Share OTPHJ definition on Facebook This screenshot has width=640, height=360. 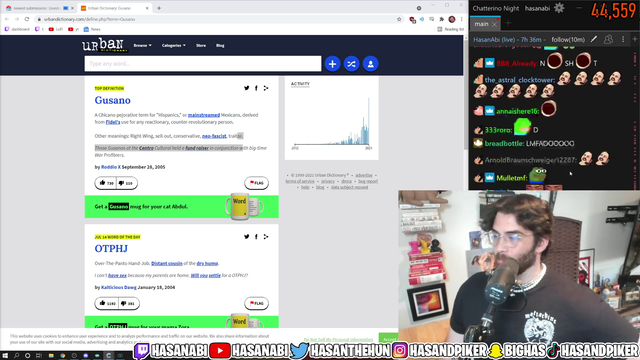256,236
